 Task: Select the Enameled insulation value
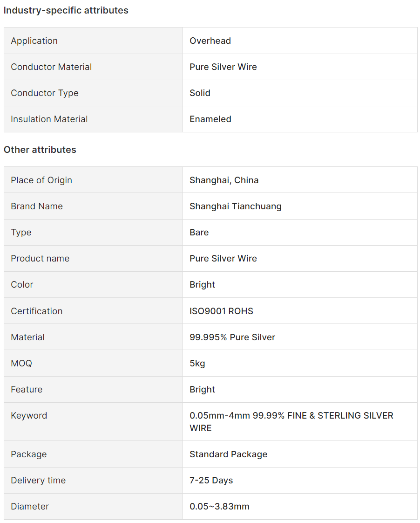(x=210, y=119)
